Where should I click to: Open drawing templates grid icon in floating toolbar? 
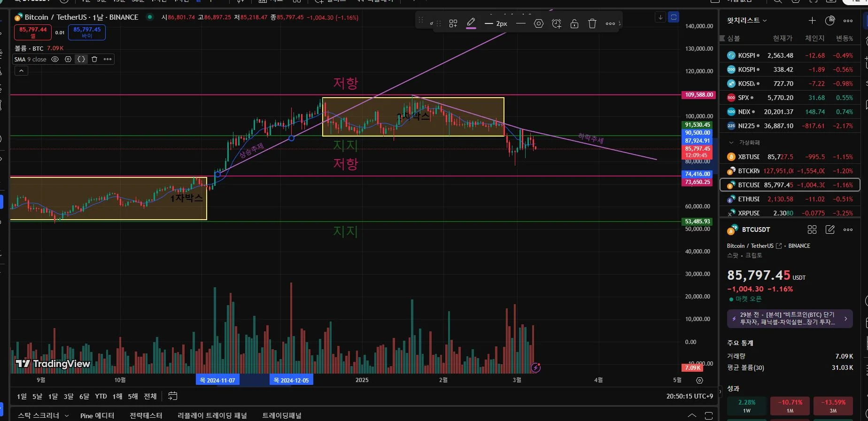coord(453,23)
